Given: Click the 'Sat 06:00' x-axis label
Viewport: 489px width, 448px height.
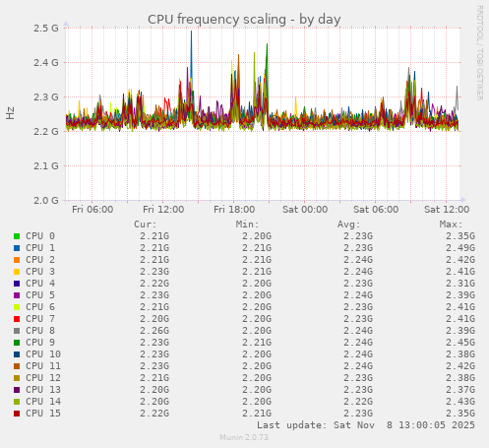Looking at the screenshot, I should [x=376, y=210].
